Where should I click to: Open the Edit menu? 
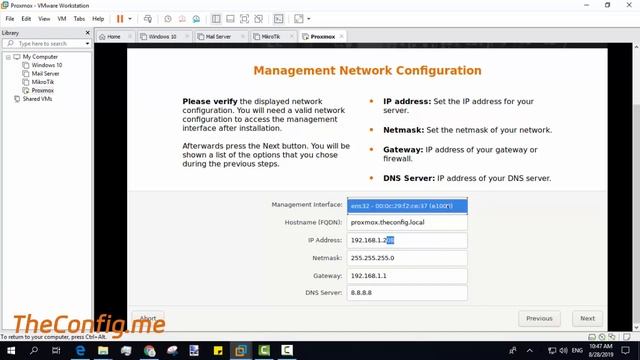tap(26, 19)
